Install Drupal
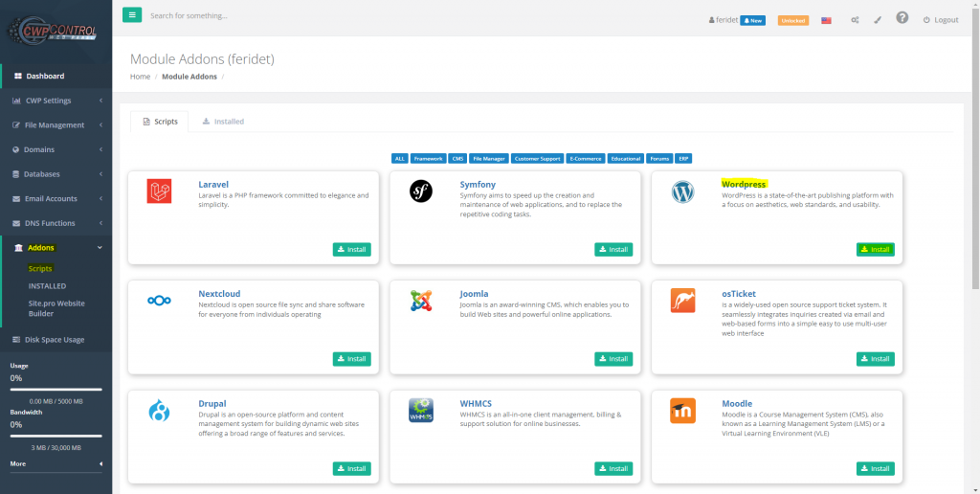Viewport: 980px width, 494px height. pos(351,468)
